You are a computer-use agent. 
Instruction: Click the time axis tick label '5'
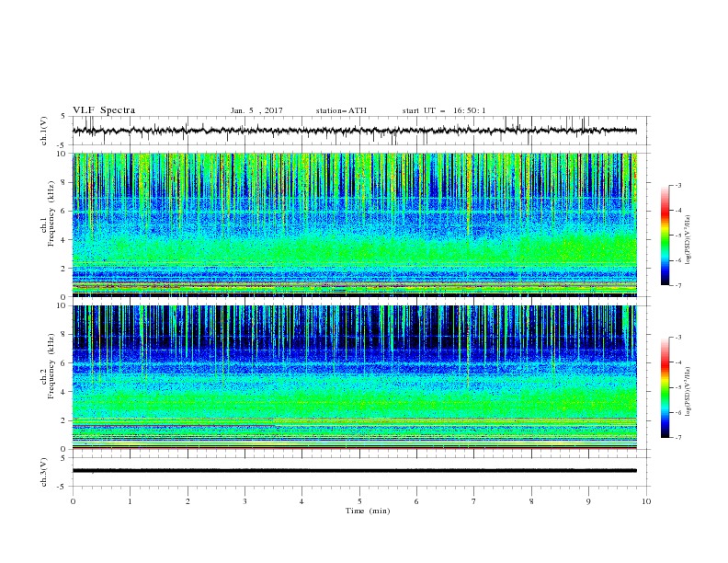(359, 501)
